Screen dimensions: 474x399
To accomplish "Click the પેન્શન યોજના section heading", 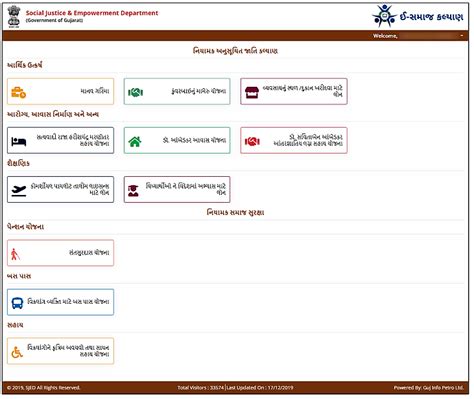I will point(25,227).
